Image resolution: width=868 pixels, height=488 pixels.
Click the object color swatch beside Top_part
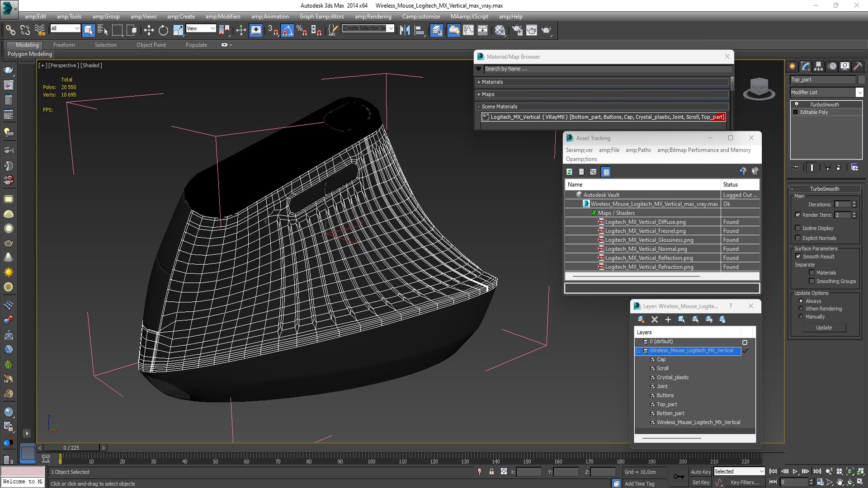point(861,80)
